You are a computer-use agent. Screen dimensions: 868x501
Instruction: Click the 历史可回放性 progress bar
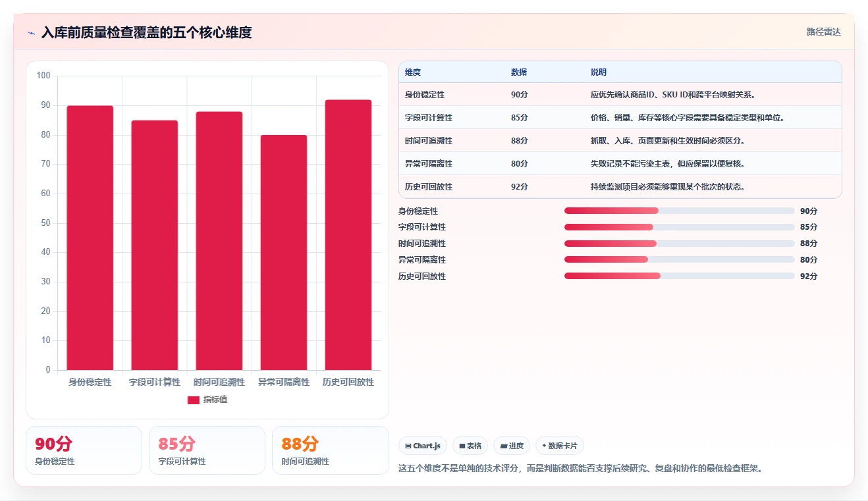click(x=680, y=276)
